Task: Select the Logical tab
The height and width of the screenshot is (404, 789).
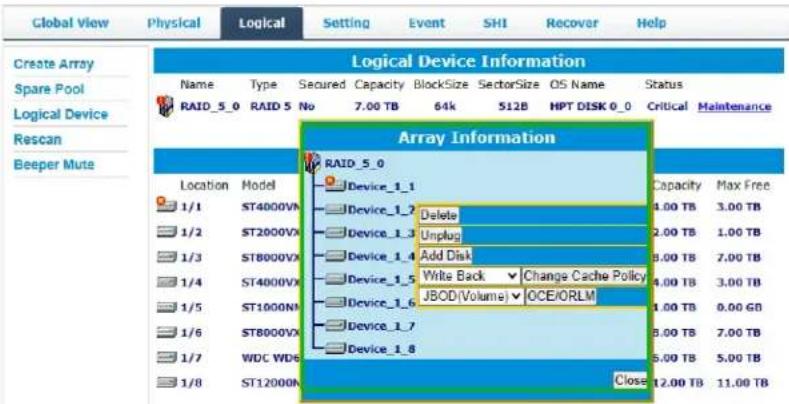Action: [262, 23]
